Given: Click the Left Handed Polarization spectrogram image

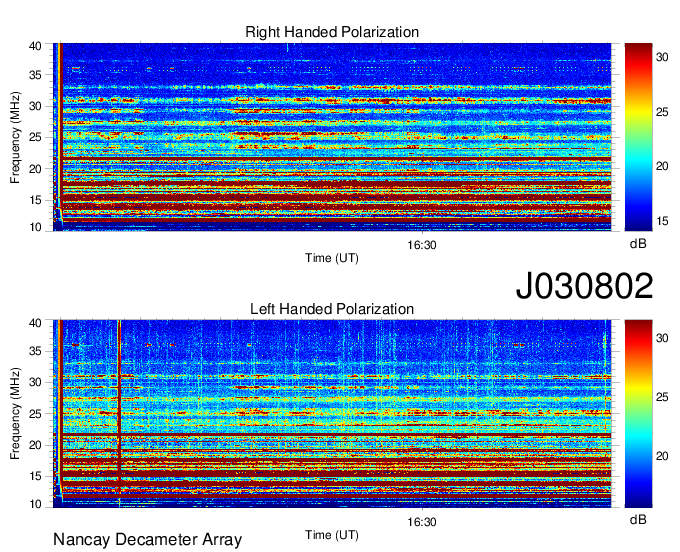Looking at the screenshot, I should (332, 414).
